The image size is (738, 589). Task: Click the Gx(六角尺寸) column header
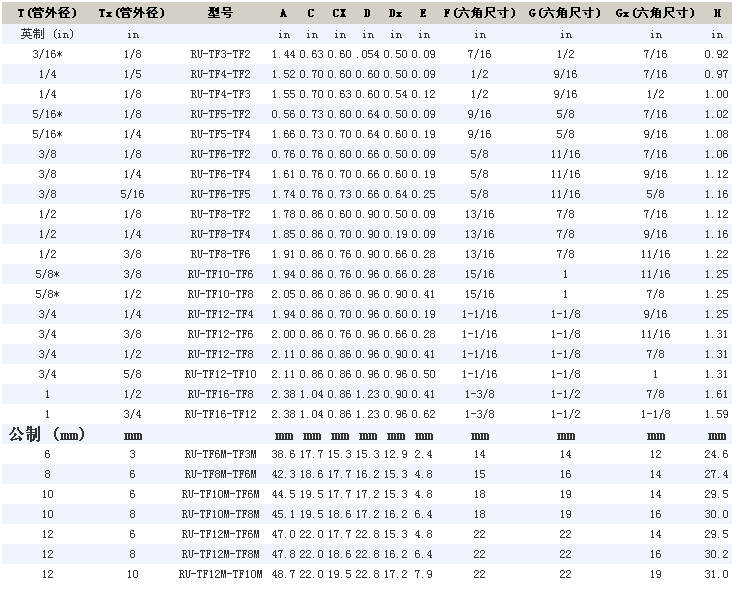tap(655, 13)
